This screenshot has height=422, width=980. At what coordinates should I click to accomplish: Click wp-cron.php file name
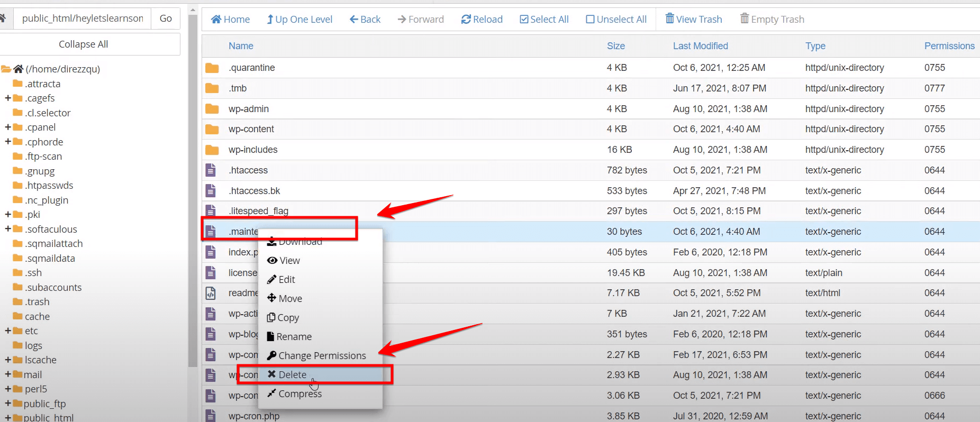point(254,416)
